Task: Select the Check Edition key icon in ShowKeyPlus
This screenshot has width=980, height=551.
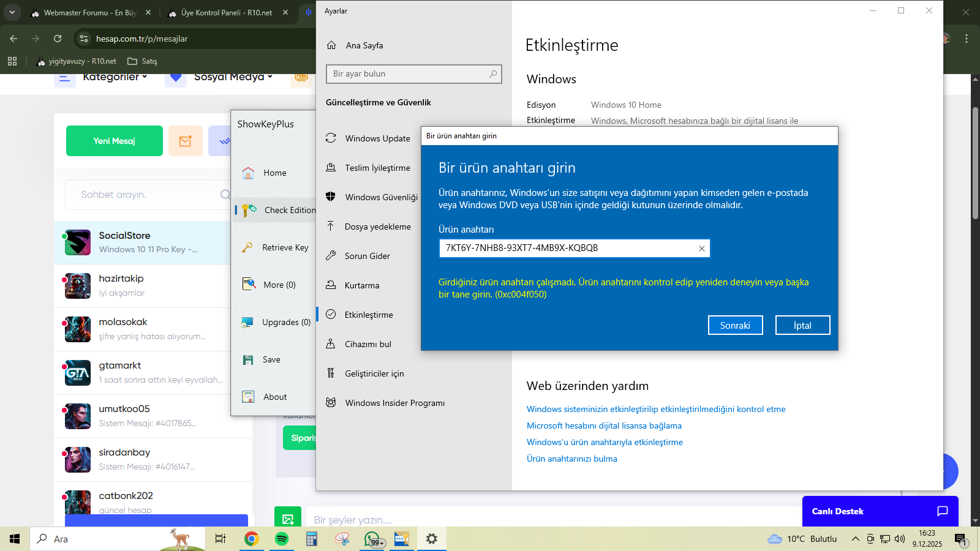Action: click(x=249, y=211)
